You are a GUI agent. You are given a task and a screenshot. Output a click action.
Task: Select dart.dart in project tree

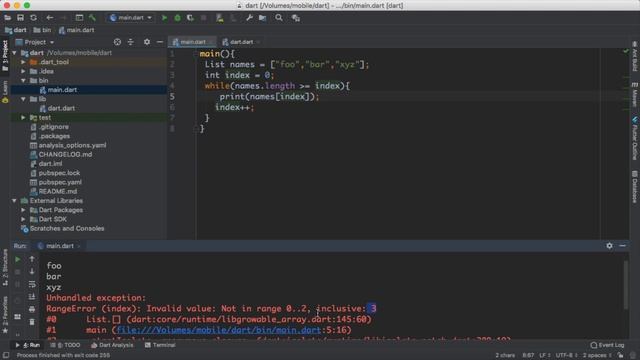[x=61, y=108]
